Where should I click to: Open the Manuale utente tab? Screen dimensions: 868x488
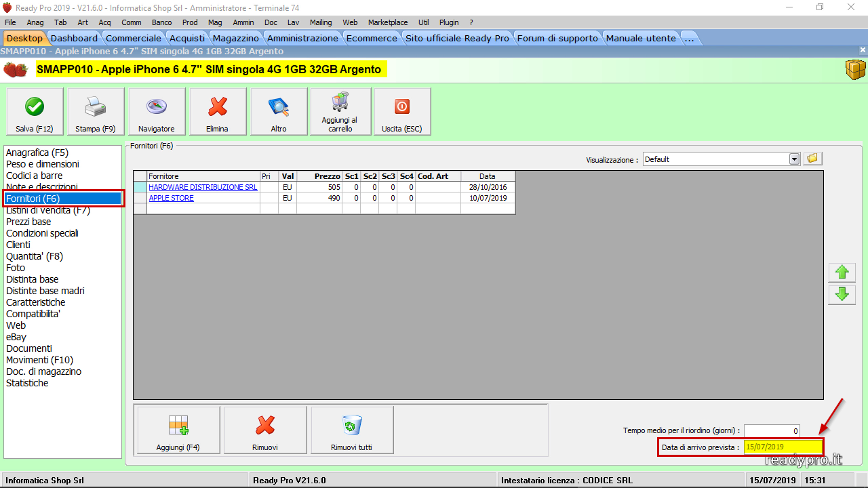641,38
